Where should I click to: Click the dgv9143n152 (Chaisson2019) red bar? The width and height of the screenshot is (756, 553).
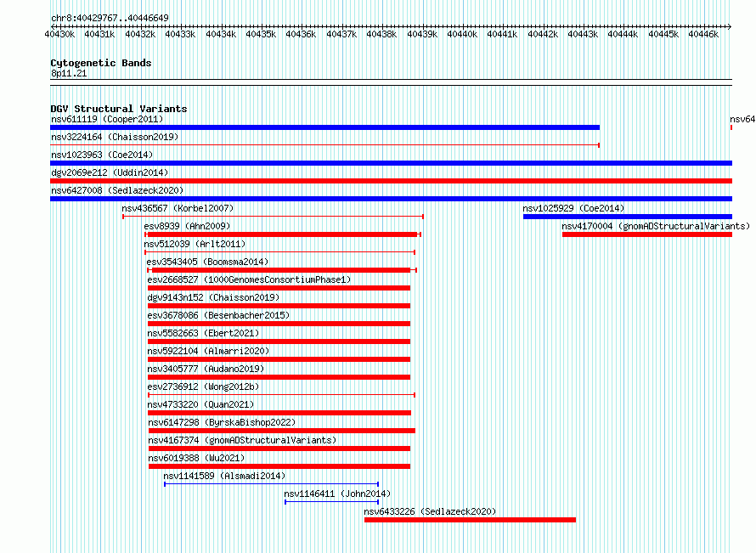[x=279, y=306]
